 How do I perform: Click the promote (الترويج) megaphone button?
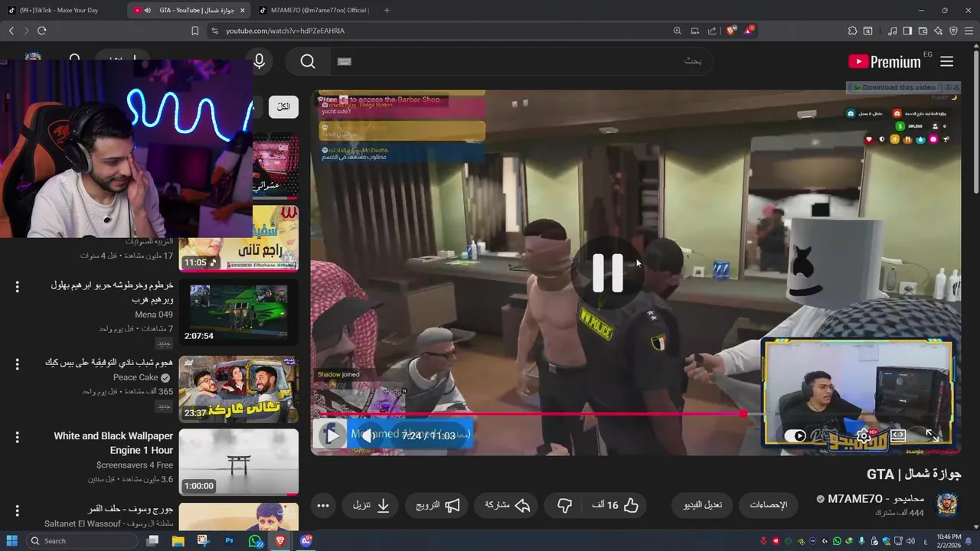[438, 505]
